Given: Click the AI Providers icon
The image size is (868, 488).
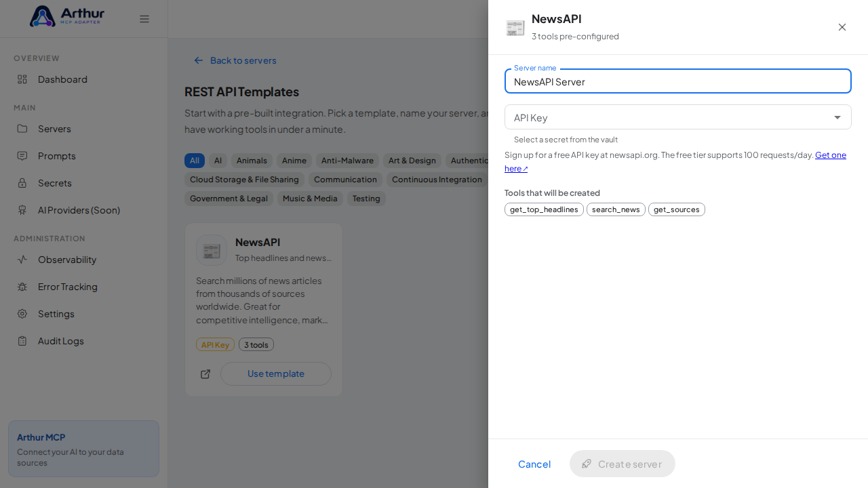Looking at the screenshot, I should pos(22,210).
